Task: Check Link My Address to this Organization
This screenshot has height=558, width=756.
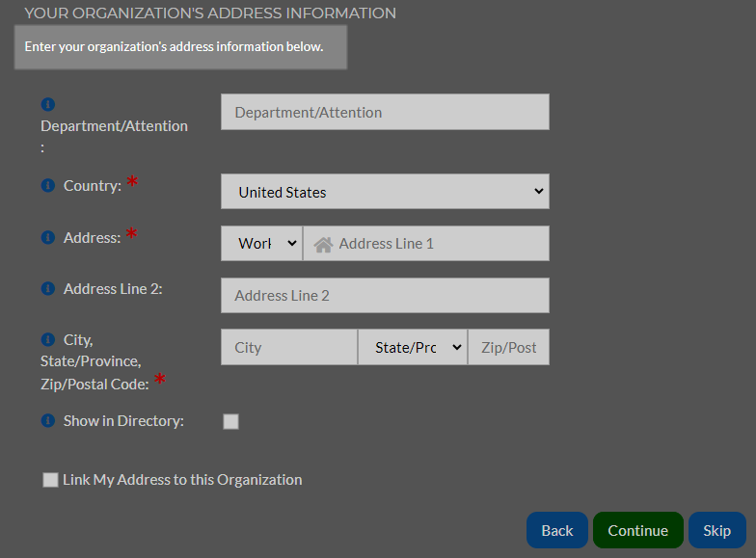Action: coord(50,480)
